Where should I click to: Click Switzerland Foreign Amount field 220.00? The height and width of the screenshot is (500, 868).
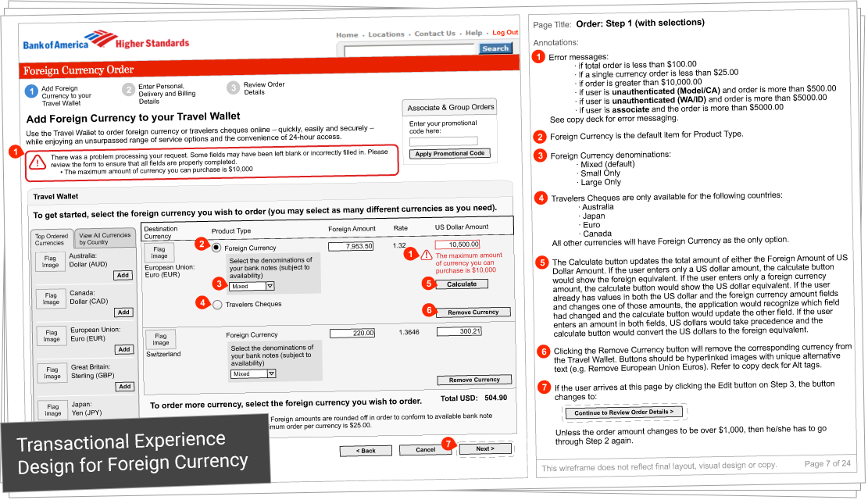(x=352, y=333)
